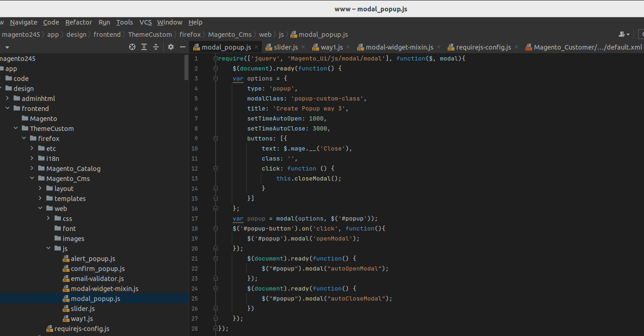The width and height of the screenshot is (644, 336).
Task: Click fold marker on line 2
Action: point(215,69)
